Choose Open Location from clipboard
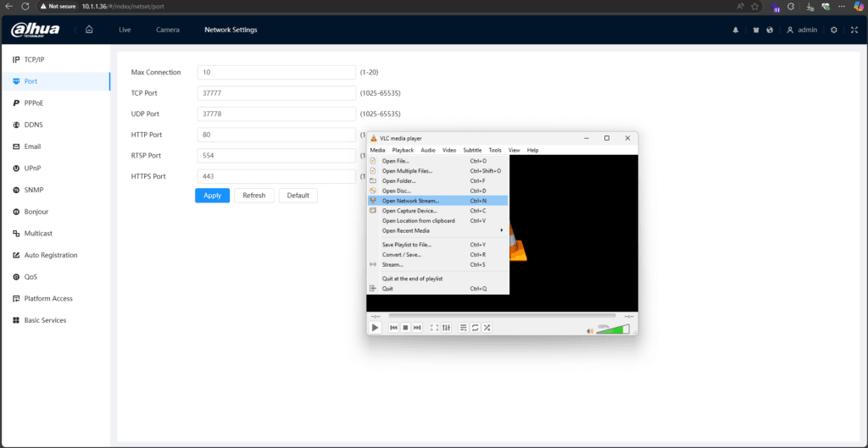The image size is (868, 448). coord(438,221)
